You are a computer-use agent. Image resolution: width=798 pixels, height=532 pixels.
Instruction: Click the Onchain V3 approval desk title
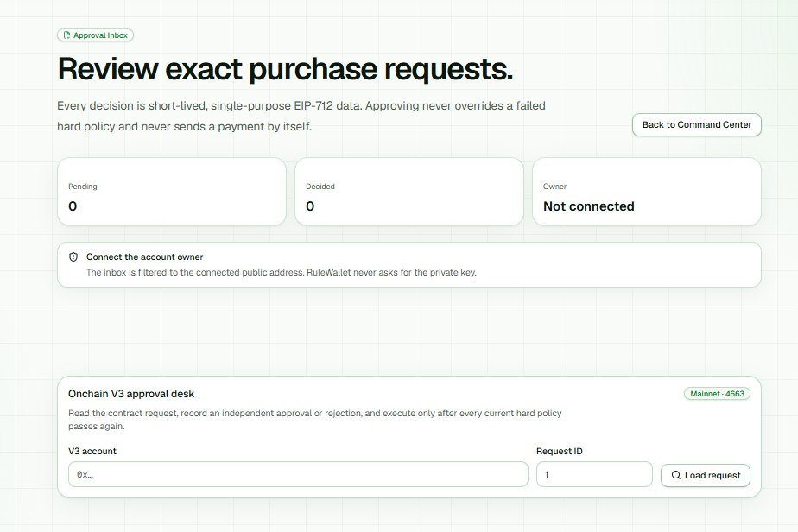pyautogui.click(x=131, y=394)
